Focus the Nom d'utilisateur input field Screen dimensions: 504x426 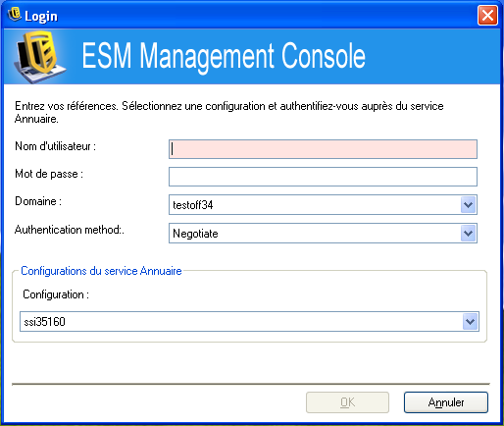[323, 149]
